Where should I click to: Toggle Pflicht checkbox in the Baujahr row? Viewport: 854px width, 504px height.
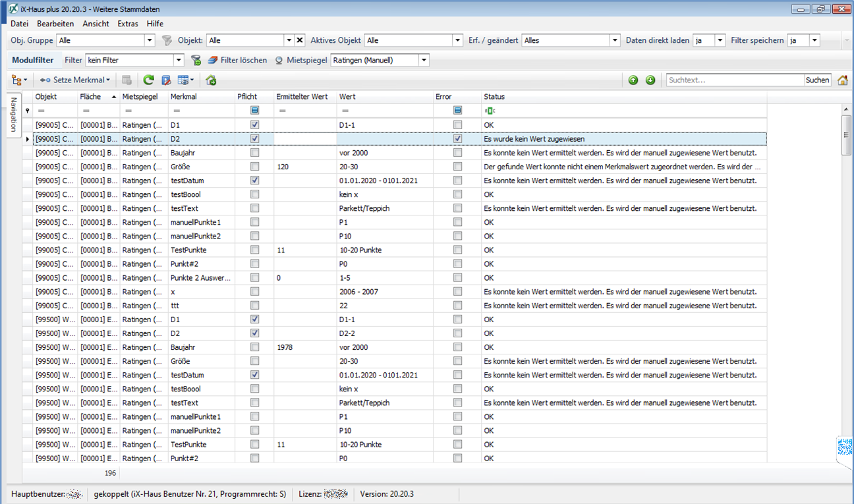pos(255,153)
